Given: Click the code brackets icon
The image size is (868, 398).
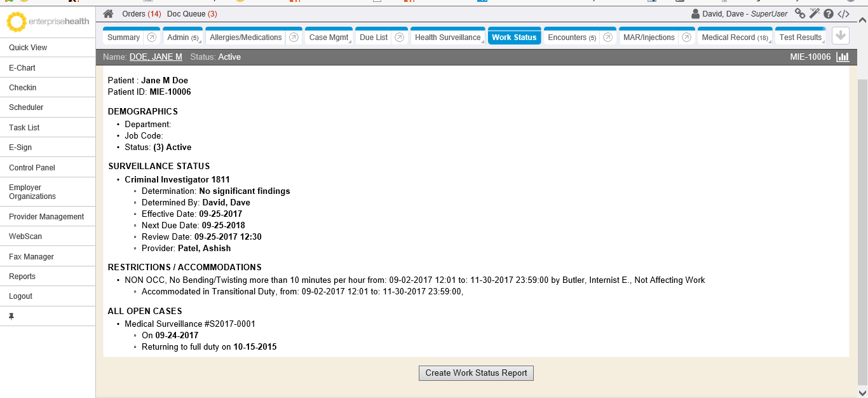Looking at the screenshot, I should 843,14.
